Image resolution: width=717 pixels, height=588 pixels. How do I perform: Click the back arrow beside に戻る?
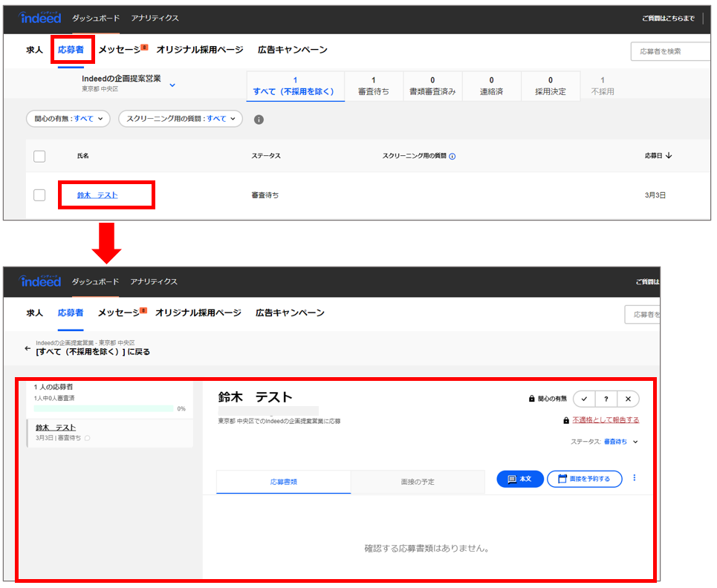[27, 348]
